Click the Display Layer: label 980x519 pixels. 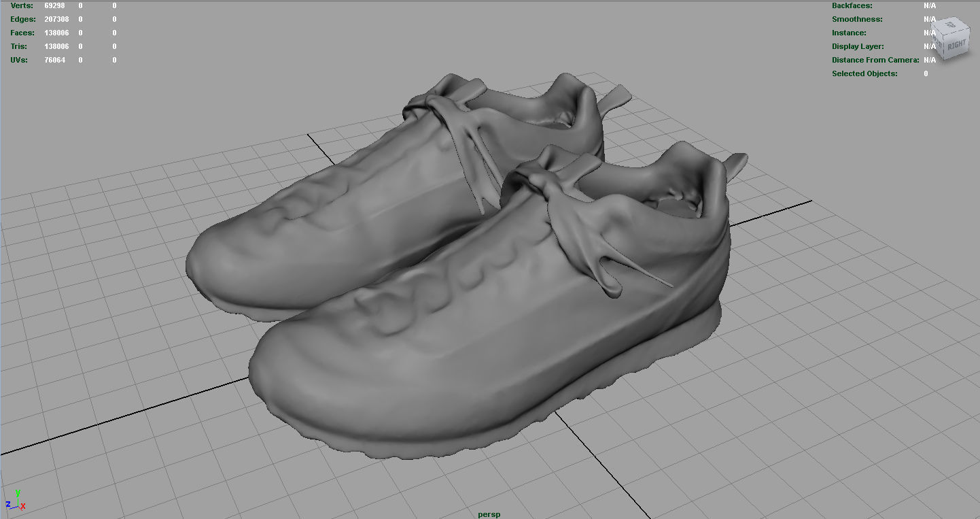[x=858, y=46]
